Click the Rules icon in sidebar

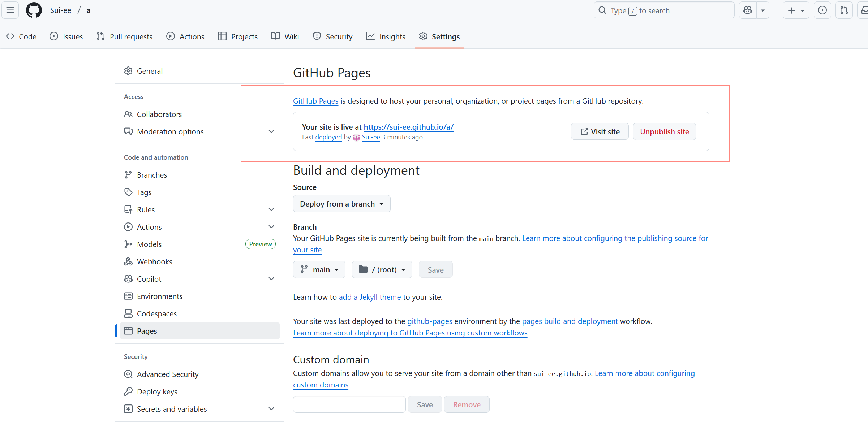[x=128, y=209]
